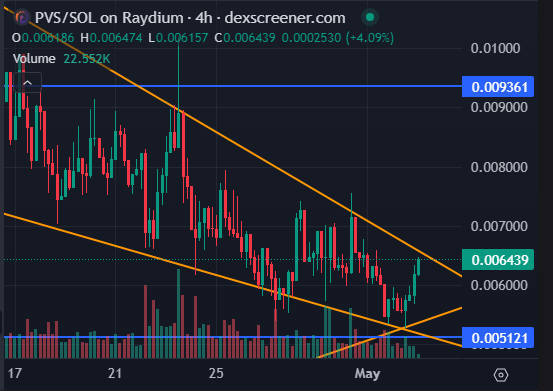Click the 0.006000 price axis label
The height and width of the screenshot is (391, 553).
pos(499,285)
